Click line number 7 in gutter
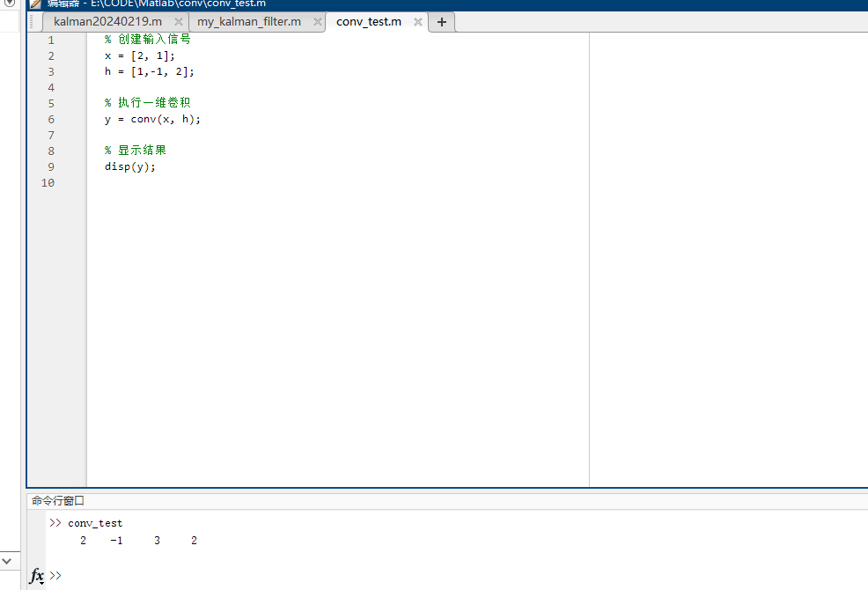 [x=51, y=136]
